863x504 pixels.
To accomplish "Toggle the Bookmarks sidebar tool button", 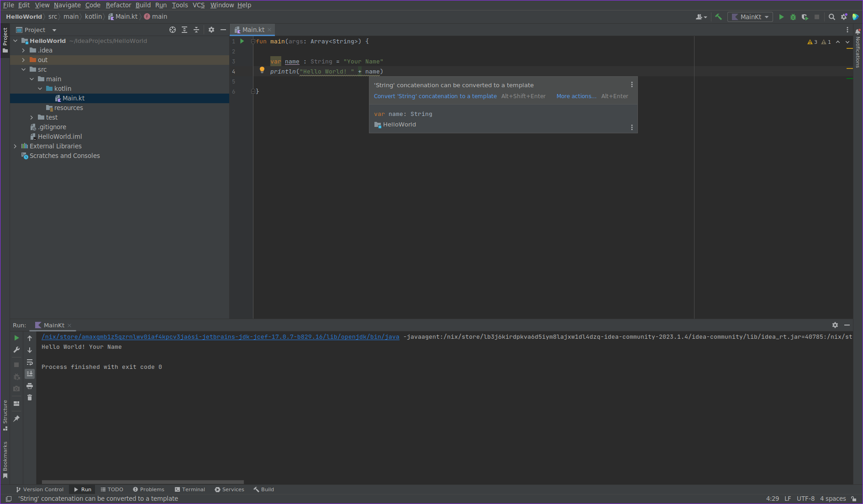I will pos(5,460).
